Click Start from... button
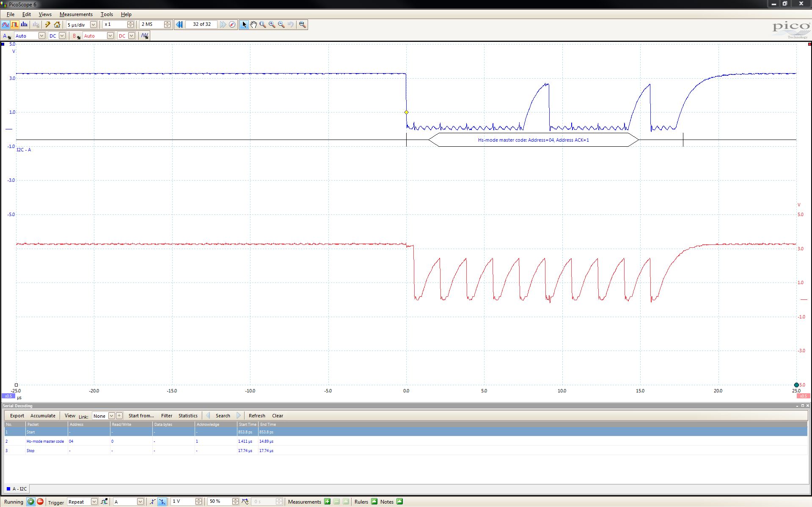This screenshot has height=507, width=812. click(141, 416)
